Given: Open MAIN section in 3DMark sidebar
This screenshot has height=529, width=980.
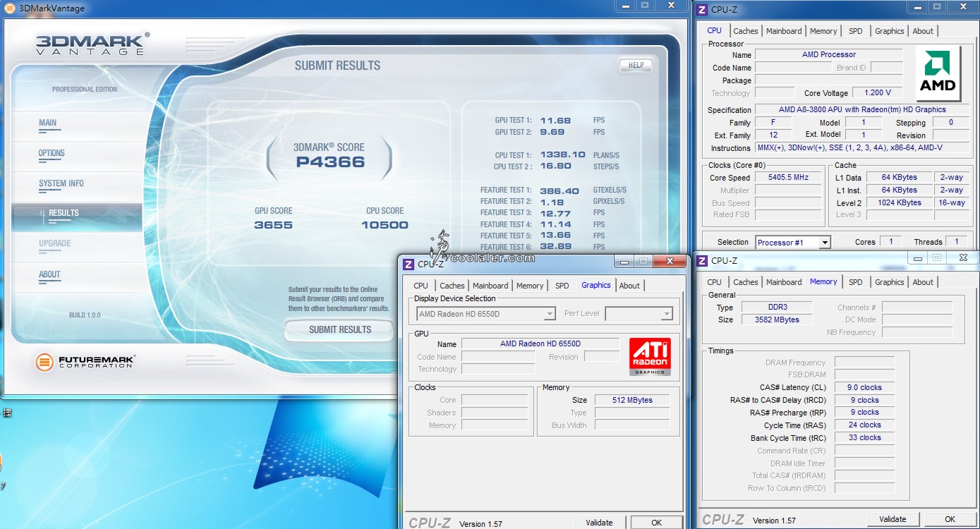Looking at the screenshot, I should click(47, 123).
